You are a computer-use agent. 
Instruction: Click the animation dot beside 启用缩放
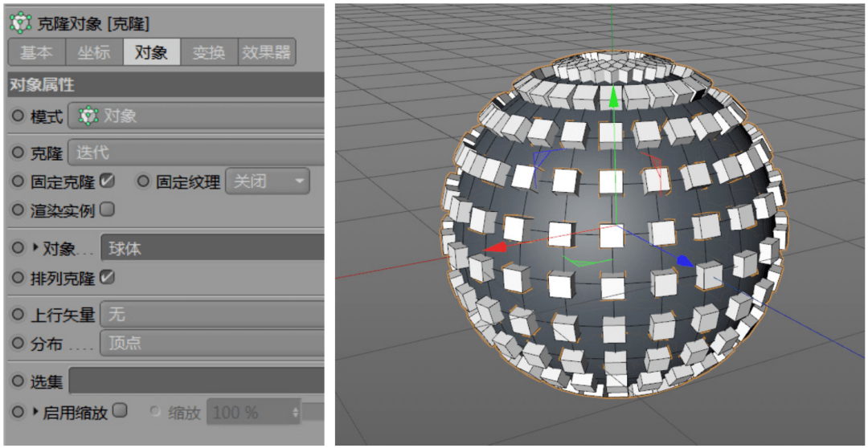(18, 412)
